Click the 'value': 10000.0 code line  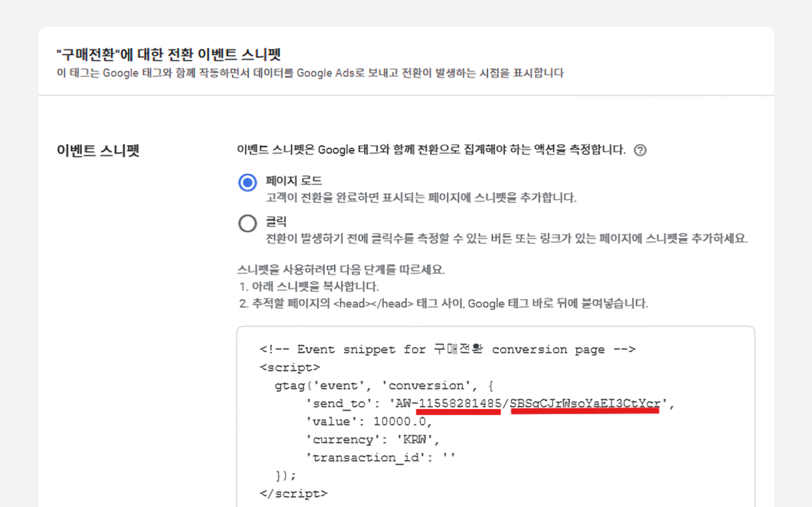[x=369, y=422]
